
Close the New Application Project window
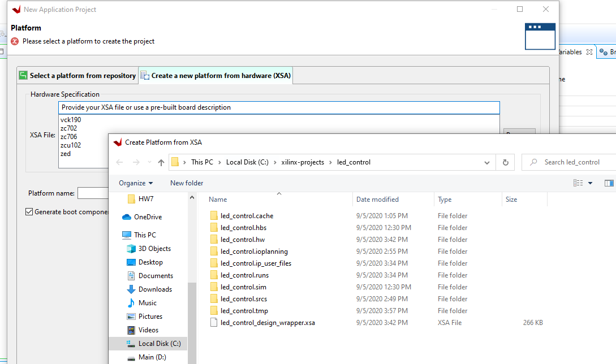[x=546, y=9]
